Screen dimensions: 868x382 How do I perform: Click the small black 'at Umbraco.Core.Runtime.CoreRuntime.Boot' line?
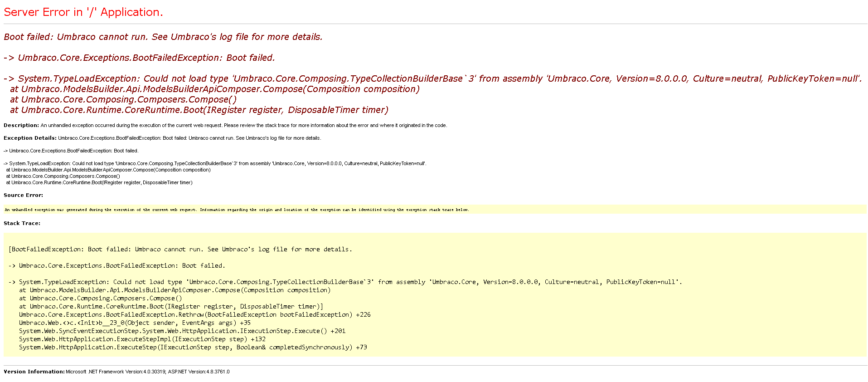[x=99, y=182]
